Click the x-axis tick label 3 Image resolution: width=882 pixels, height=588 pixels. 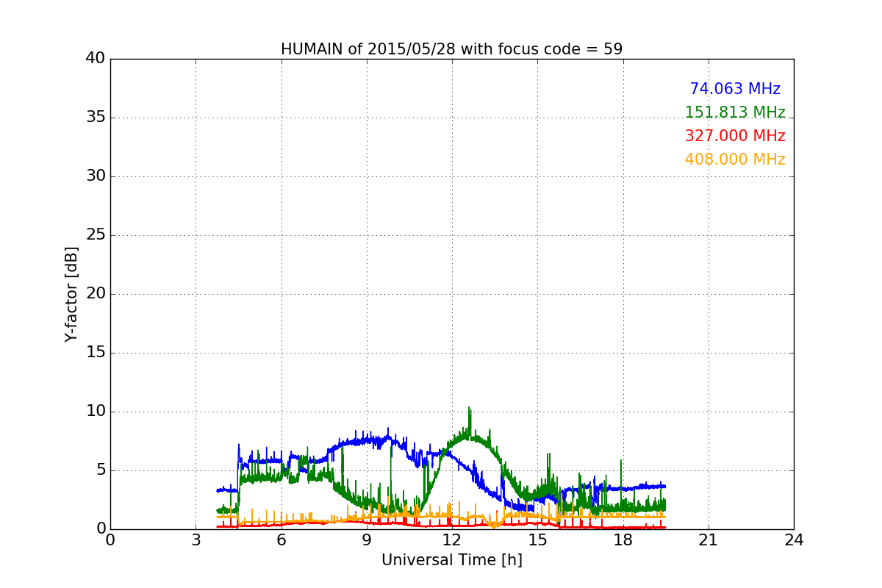tap(196, 540)
